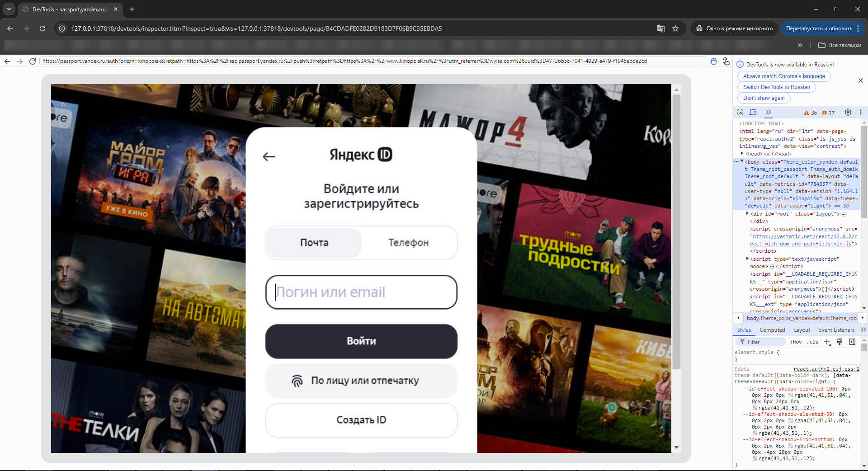Image resolution: width=868 pixels, height=471 pixels.
Task: Toggle the :hov element state panel
Action: click(x=796, y=342)
